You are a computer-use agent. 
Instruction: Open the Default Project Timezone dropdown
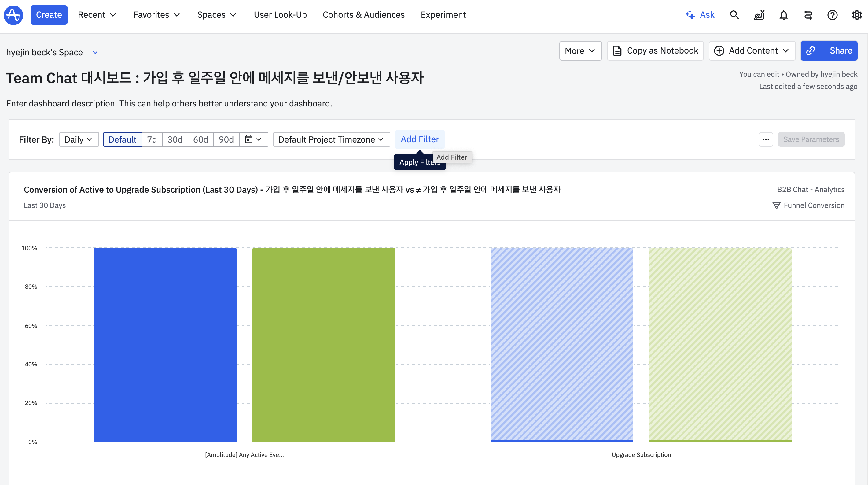(x=331, y=139)
